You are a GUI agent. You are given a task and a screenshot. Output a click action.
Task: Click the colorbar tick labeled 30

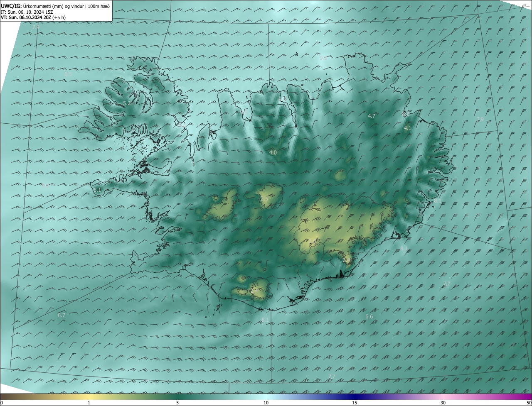click(x=443, y=403)
